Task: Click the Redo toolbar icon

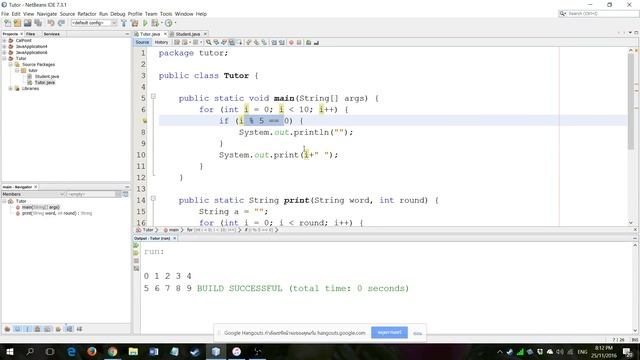Action: (x=61, y=23)
